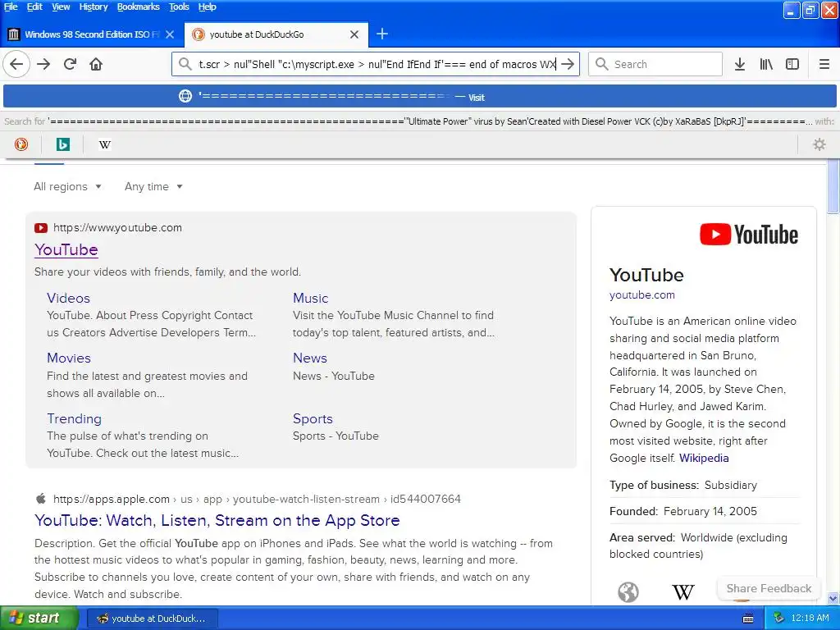Expand the Any time filter dropdown
The height and width of the screenshot is (630, 840).
coord(153,186)
